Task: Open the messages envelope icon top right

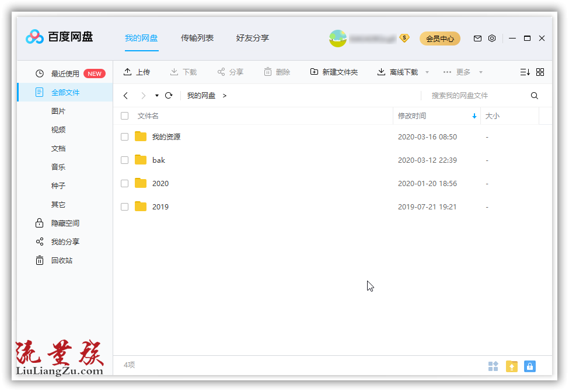Action: [x=477, y=38]
